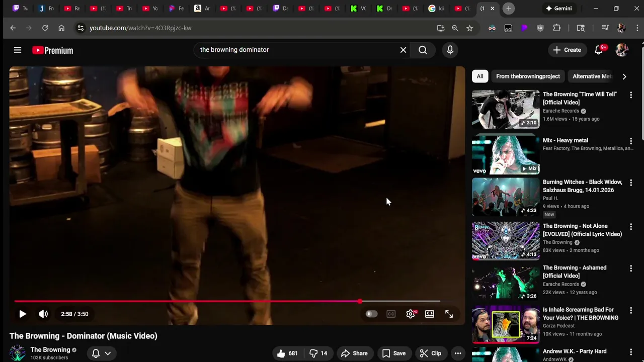
Task: Create a Clip of video
Action: [x=431, y=353]
